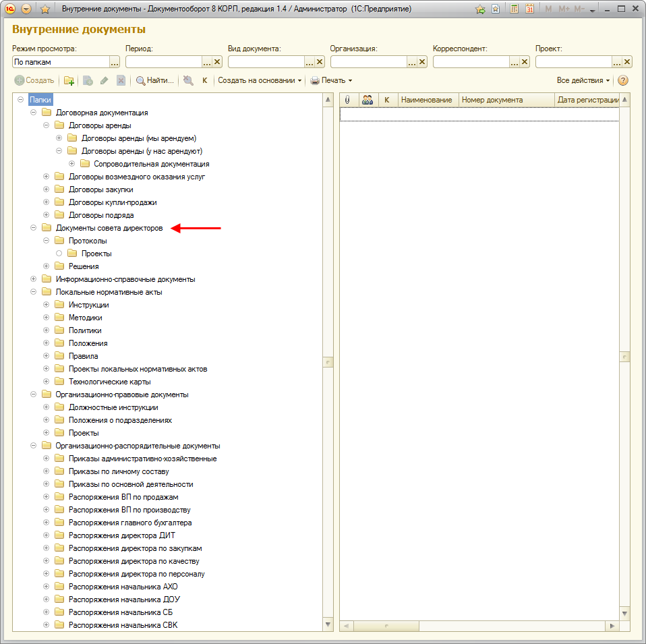Collapse the Договорная документация folder

pos(33,113)
